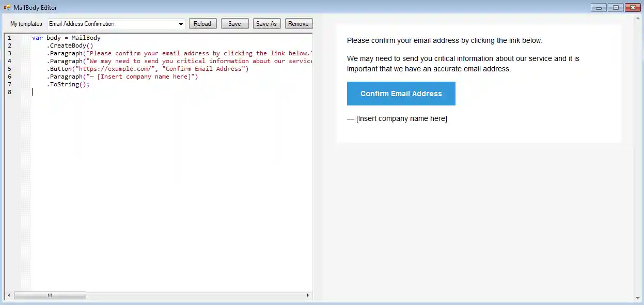Click preview paragraph 'We may need to send you critical information'
Screen dimensions: 644x305
463,64
